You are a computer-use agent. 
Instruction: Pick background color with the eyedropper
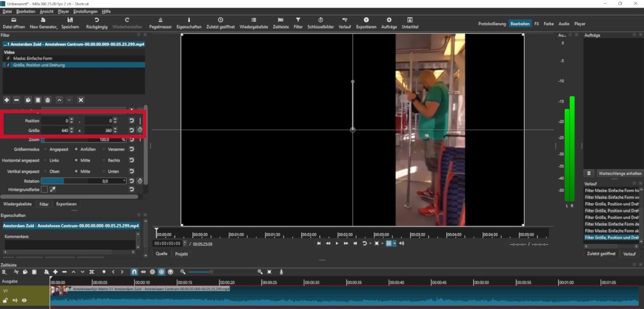pos(53,190)
